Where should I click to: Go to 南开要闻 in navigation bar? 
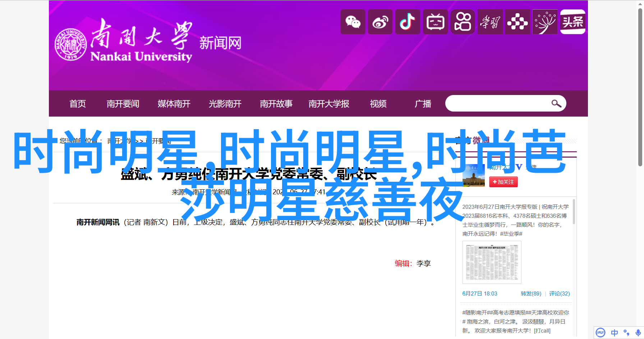(123, 104)
